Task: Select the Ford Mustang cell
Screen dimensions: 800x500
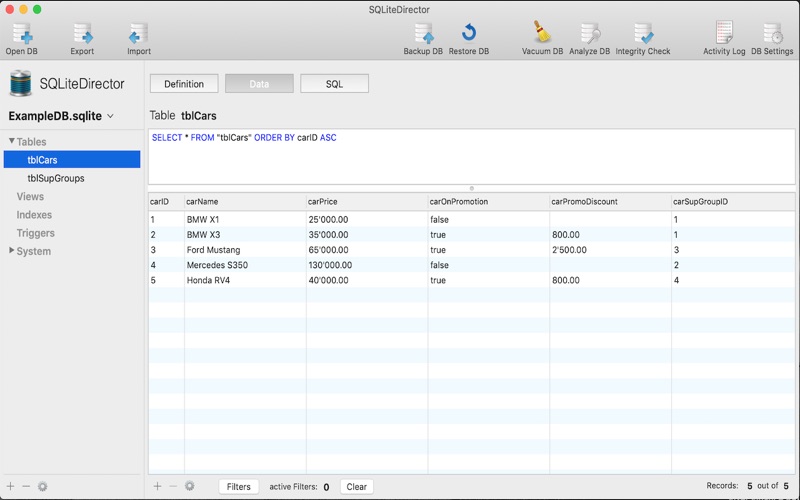Action: click(x=245, y=250)
